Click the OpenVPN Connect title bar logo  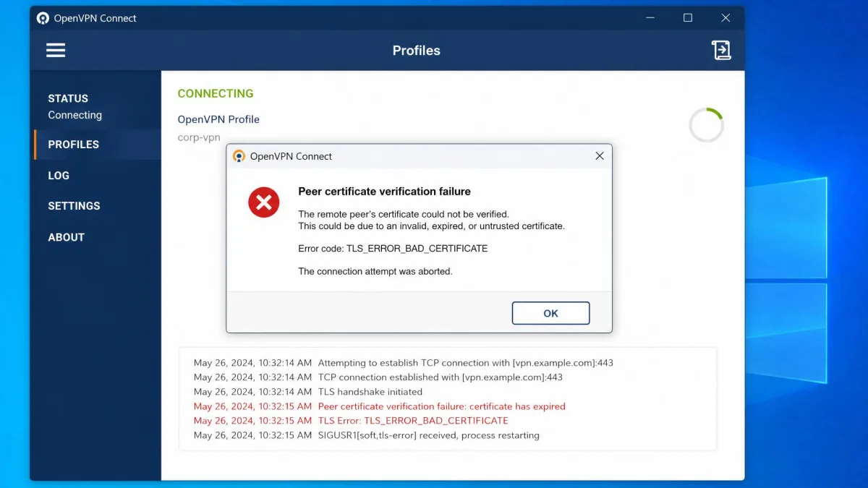[x=43, y=18]
